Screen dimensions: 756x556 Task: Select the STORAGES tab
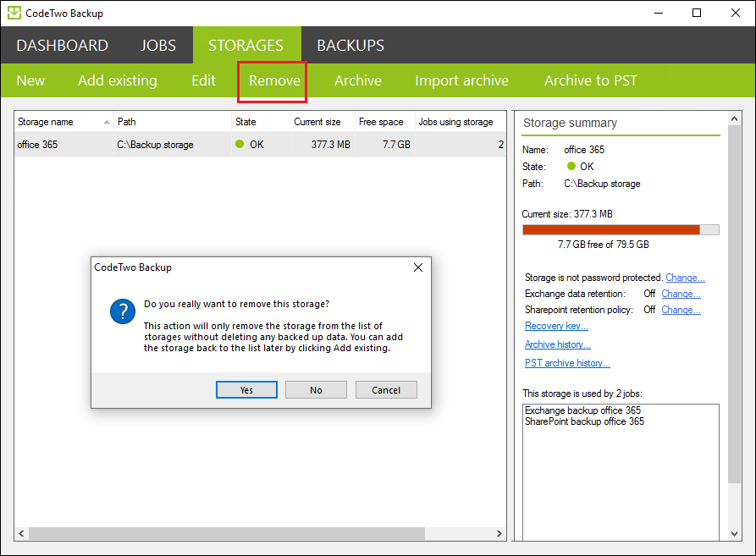[x=246, y=46]
